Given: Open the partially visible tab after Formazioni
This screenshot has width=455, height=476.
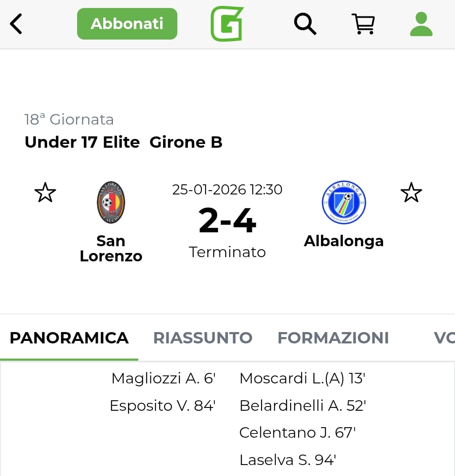Looking at the screenshot, I should point(444,338).
